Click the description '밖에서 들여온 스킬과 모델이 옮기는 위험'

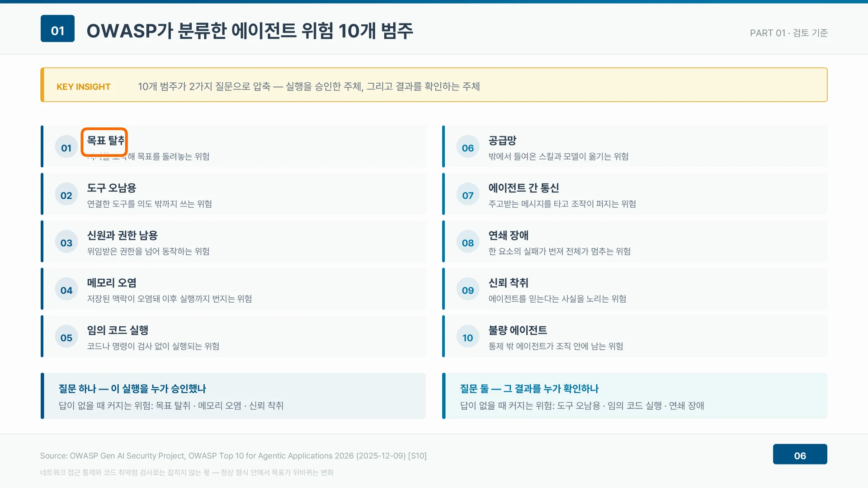[558, 156]
